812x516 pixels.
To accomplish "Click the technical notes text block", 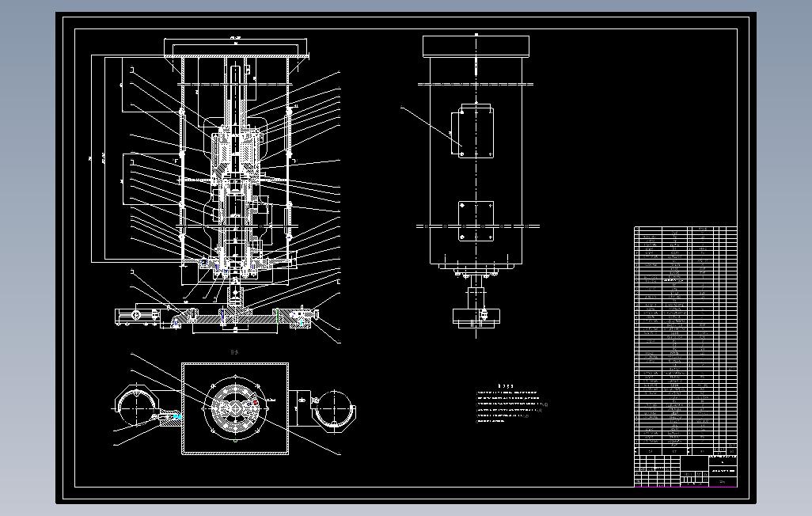I will tap(511, 404).
